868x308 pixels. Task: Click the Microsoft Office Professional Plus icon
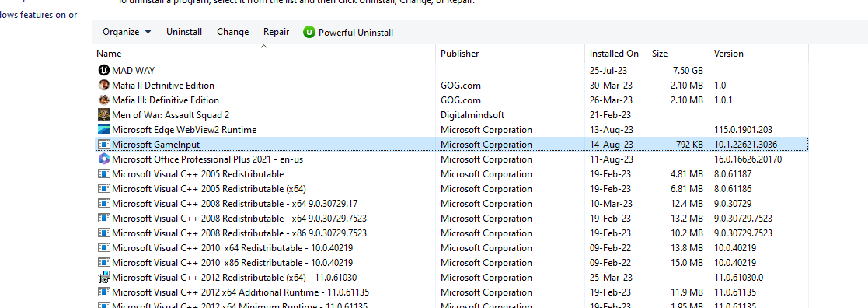(x=104, y=159)
